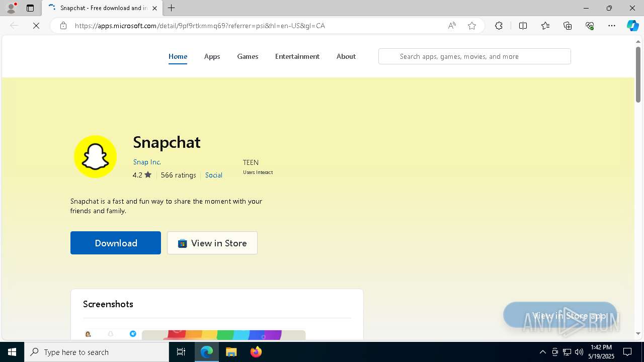The width and height of the screenshot is (644, 362).
Task: Click the browser back arrow
Action: tap(14, 26)
